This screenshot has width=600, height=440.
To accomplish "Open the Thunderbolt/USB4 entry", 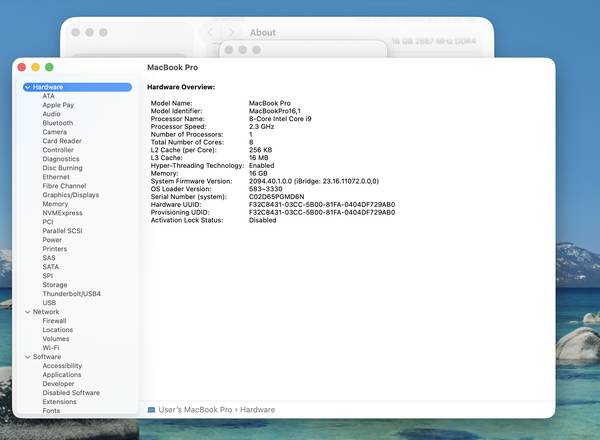I will click(71, 294).
